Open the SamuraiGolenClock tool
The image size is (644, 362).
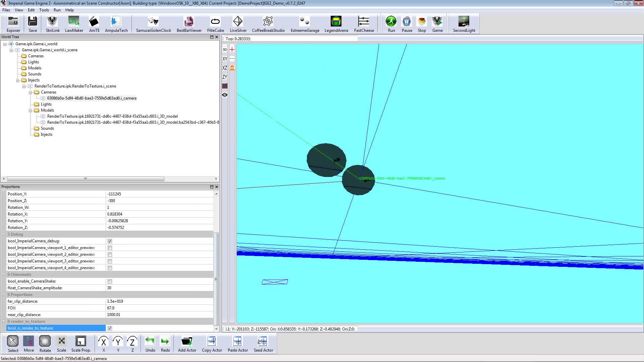[x=153, y=24]
